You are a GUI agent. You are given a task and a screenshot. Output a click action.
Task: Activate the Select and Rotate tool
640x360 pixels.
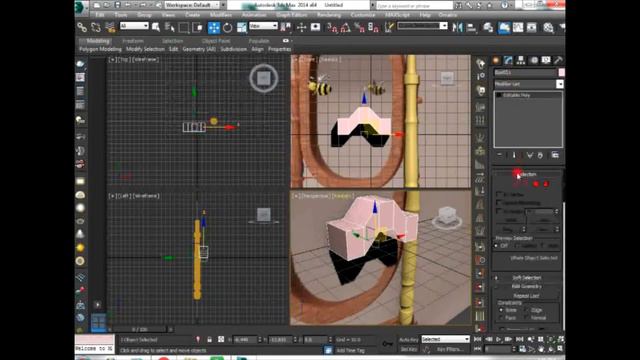[x=228, y=27]
